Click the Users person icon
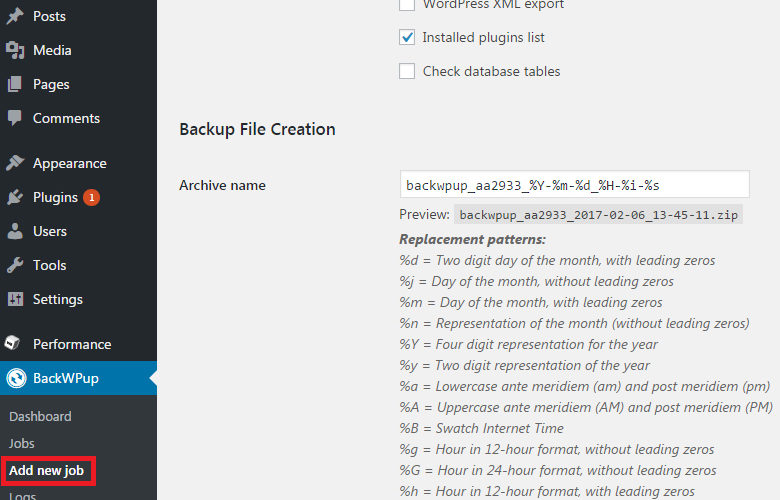 click(x=15, y=231)
